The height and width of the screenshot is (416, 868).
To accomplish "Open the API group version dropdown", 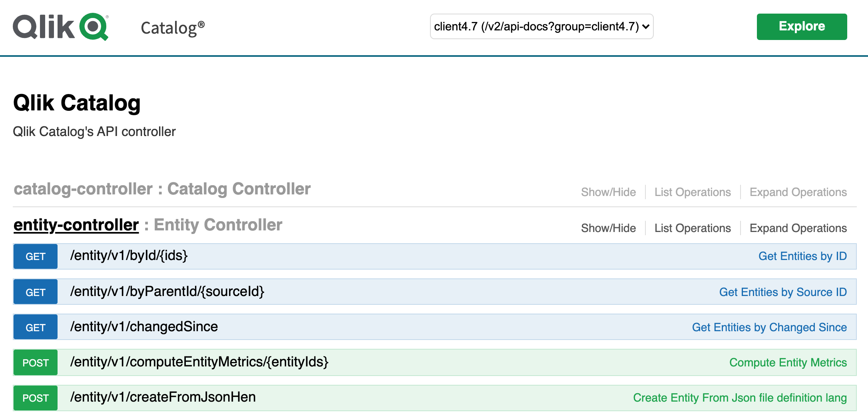I will pyautogui.click(x=541, y=26).
